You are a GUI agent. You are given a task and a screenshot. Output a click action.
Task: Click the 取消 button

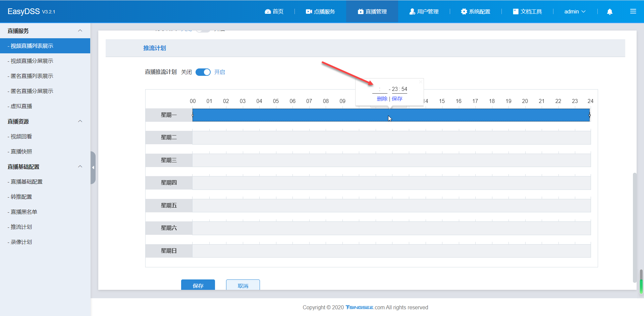pos(243,285)
